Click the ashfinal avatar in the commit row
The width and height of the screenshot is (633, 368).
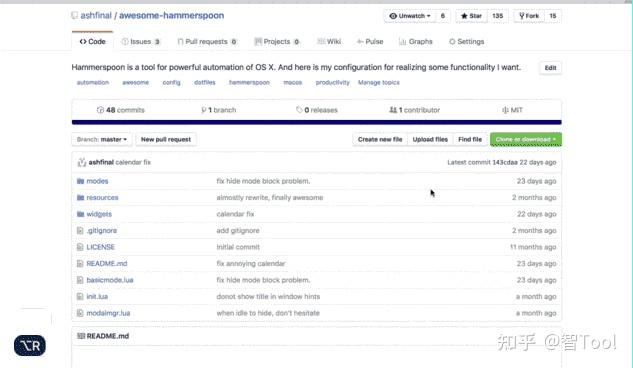point(82,162)
